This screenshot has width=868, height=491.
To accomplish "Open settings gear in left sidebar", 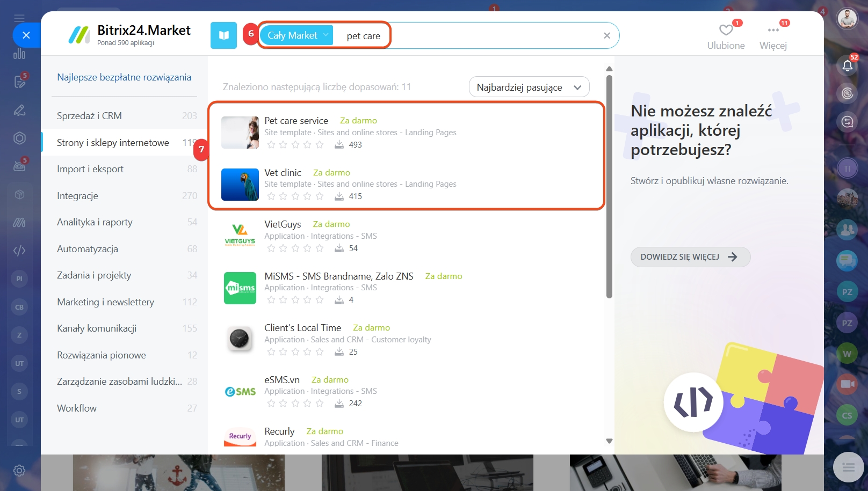I will (x=19, y=471).
